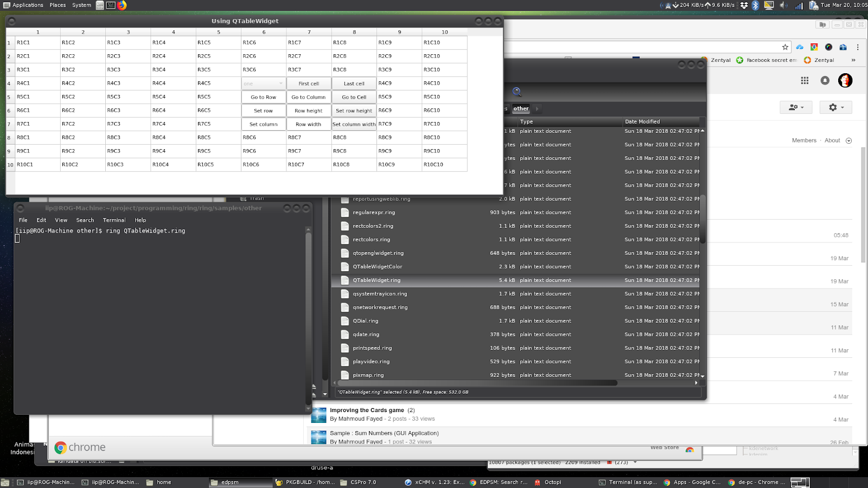Open the settings gear dropdown in Chrome
Screen dimensions: 868x488
pos(835,107)
